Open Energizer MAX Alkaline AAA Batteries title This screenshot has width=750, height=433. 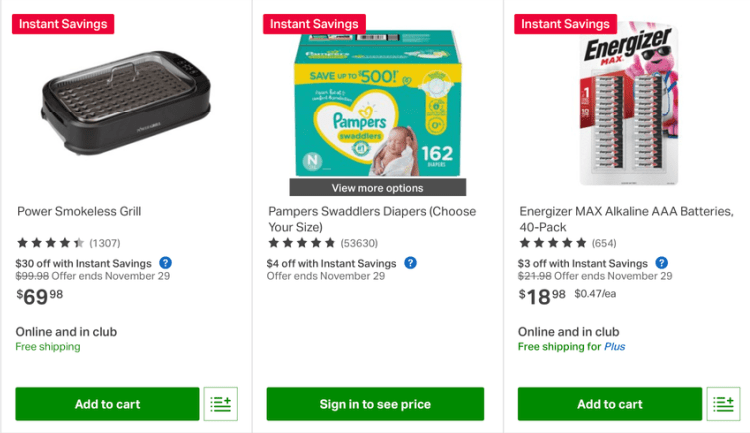coord(626,219)
